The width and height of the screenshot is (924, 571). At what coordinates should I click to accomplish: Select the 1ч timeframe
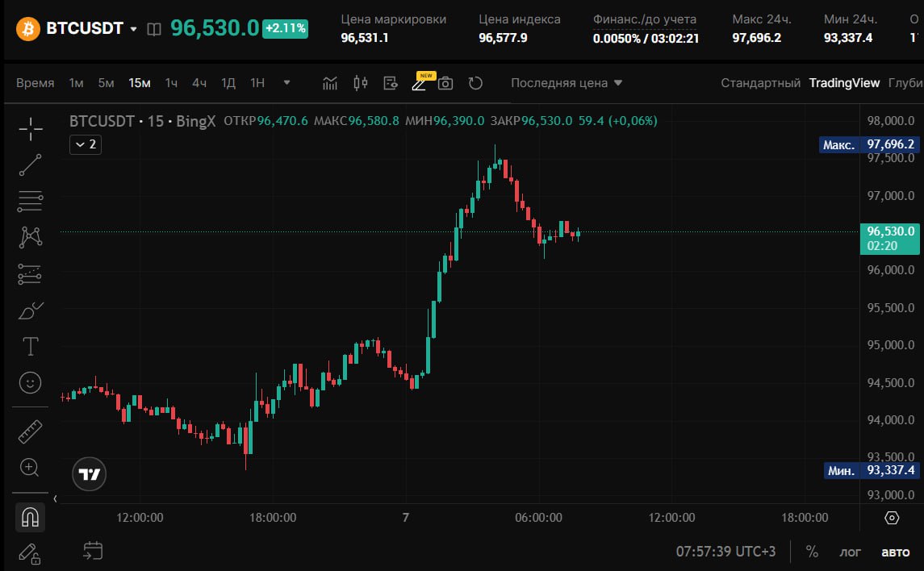171,83
